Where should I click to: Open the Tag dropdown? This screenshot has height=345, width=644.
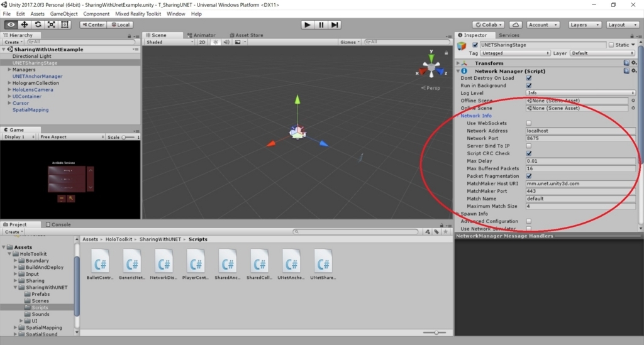pos(515,53)
